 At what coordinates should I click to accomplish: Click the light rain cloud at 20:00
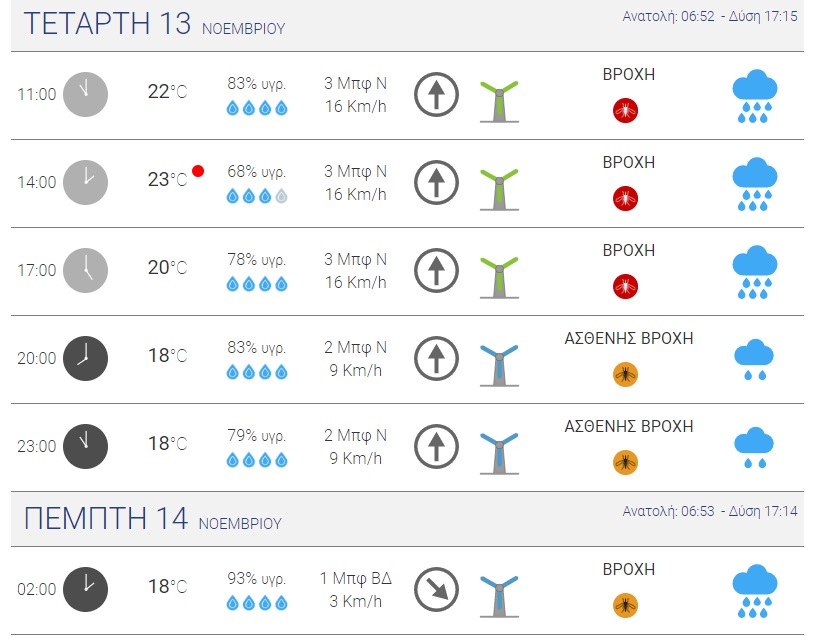point(754,359)
